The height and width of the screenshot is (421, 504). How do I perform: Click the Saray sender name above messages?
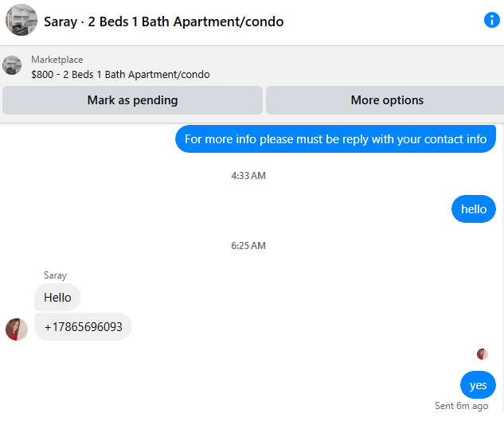click(x=56, y=275)
